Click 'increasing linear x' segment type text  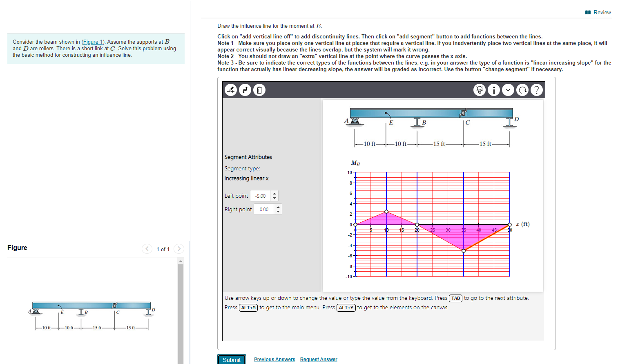246,179
